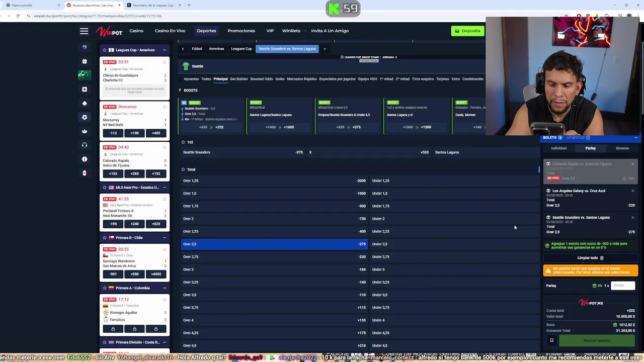Favorite the Monterrey vs NY Red Bulls star

click(164, 107)
